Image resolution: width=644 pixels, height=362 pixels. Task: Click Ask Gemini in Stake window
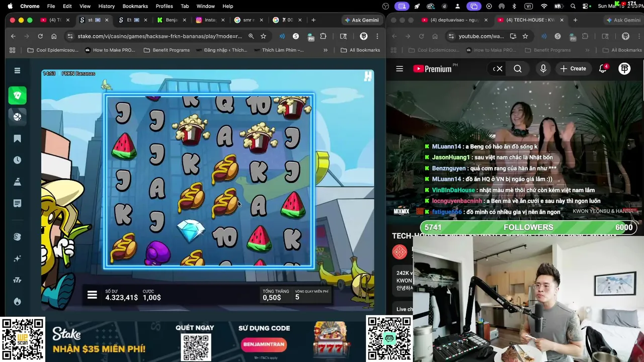tap(361, 20)
